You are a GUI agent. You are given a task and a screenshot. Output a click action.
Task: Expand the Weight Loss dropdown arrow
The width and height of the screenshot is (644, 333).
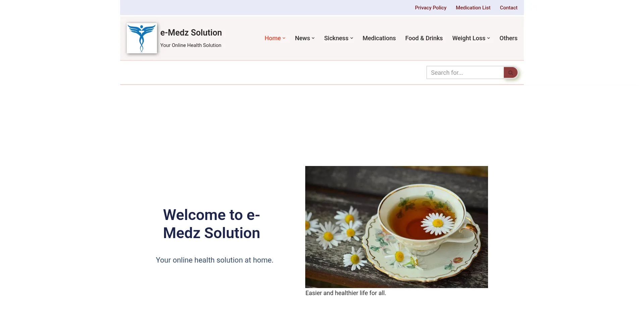tap(489, 38)
